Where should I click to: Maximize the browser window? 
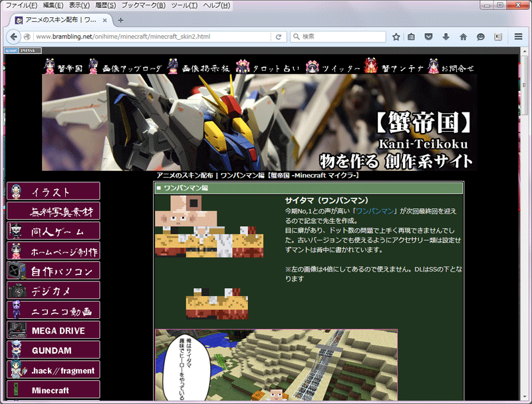(x=500, y=5)
